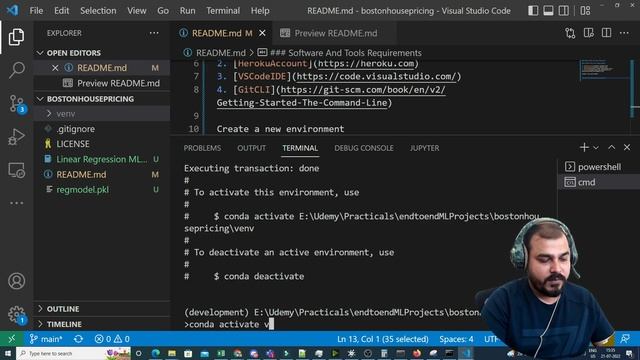Synchronize changes icon in status bar

click(78, 339)
